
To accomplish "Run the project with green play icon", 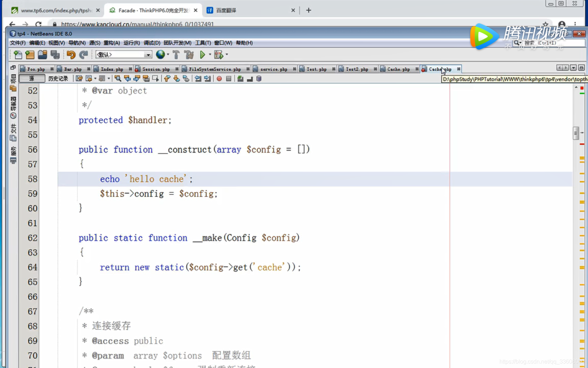I will pyautogui.click(x=202, y=55).
